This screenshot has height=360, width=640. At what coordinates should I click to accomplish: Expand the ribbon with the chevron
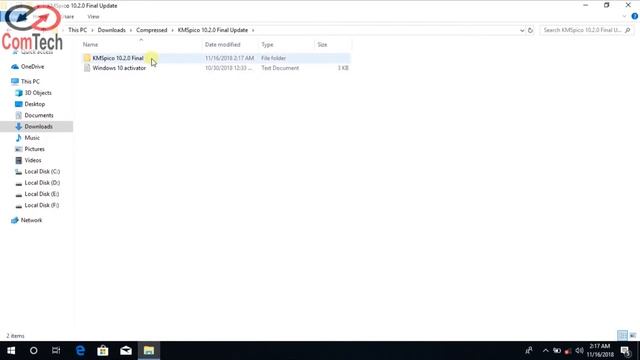[624, 17]
